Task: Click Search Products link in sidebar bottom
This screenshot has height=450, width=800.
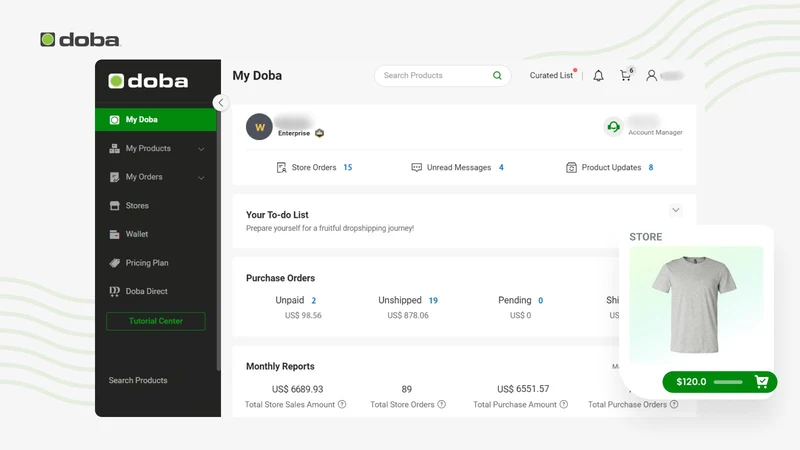Action: coord(138,380)
